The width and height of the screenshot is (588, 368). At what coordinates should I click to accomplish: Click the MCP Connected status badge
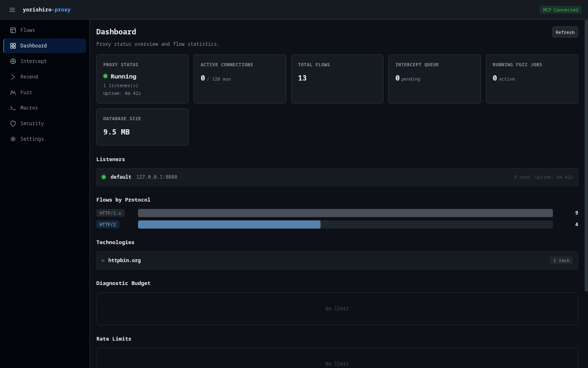pyautogui.click(x=560, y=10)
